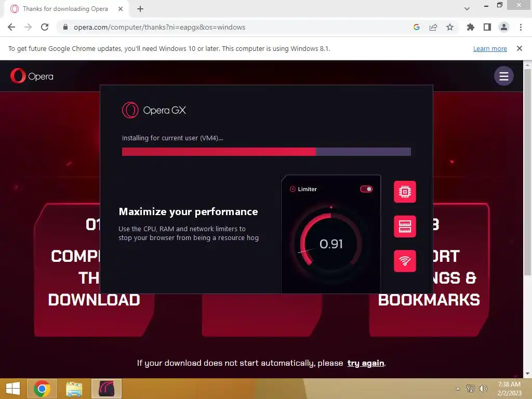Screen dimensions: 532x399
Task: Click the Opera GX logo in the installer
Action: point(154,110)
